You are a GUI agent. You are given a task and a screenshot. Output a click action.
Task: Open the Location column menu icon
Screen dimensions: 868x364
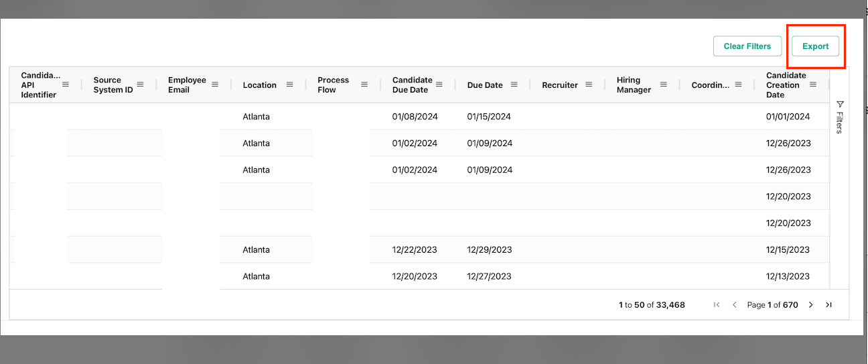[x=289, y=84]
